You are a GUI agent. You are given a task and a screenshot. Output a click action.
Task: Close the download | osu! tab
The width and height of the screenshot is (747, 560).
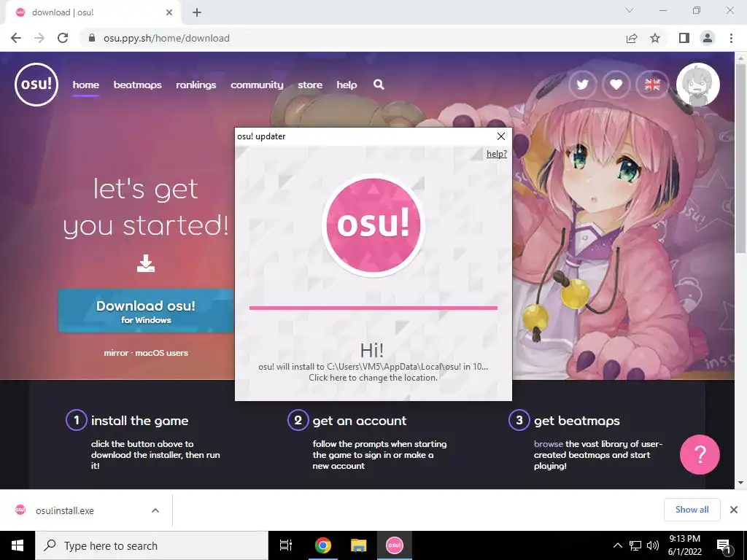point(169,12)
